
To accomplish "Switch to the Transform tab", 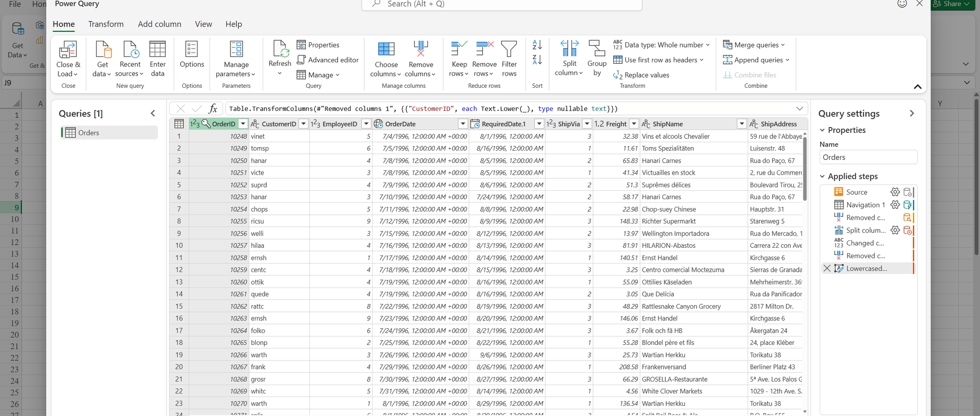I will tap(106, 24).
